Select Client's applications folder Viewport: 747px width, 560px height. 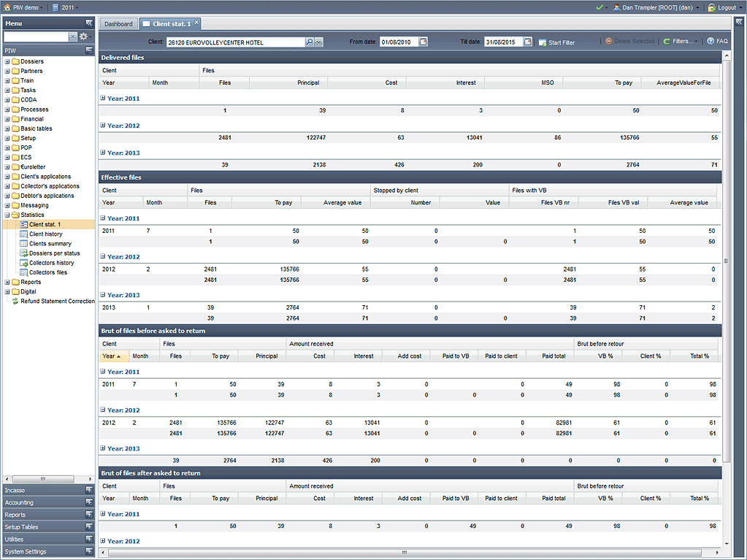click(45, 176)
